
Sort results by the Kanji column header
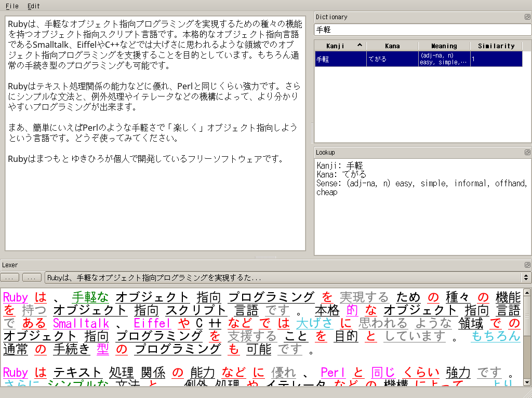[340, 46]
